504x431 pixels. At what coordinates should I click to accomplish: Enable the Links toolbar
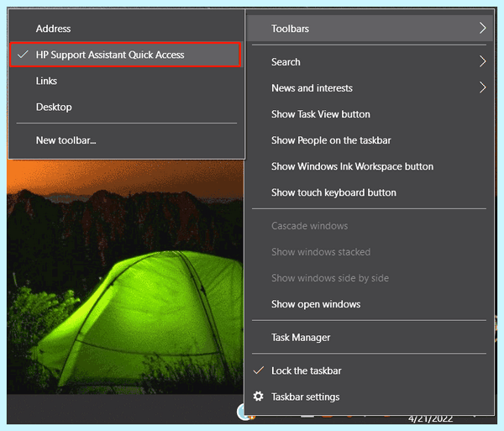point(125,81)
